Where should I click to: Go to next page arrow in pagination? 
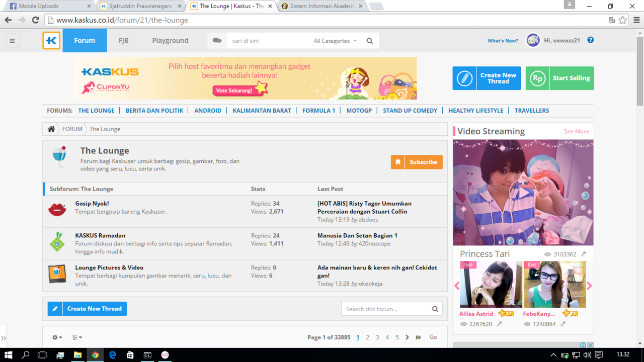407,337
